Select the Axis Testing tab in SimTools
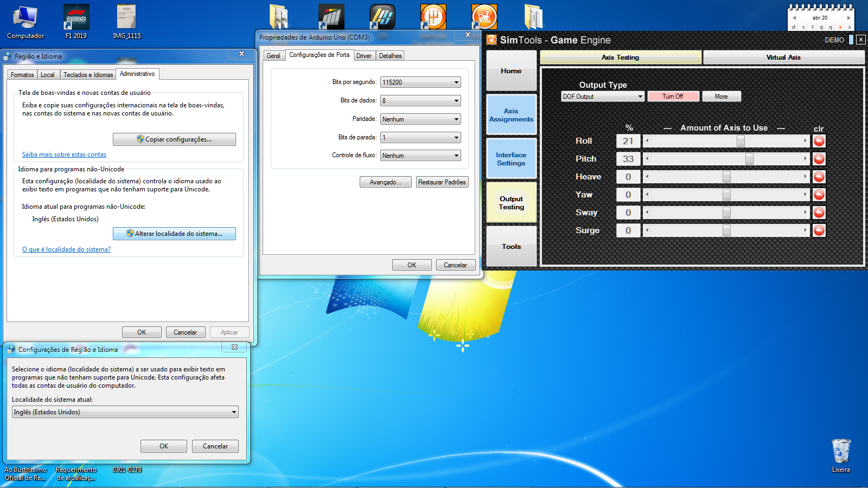This screenshot has height=488, width=868. [620, 57]
